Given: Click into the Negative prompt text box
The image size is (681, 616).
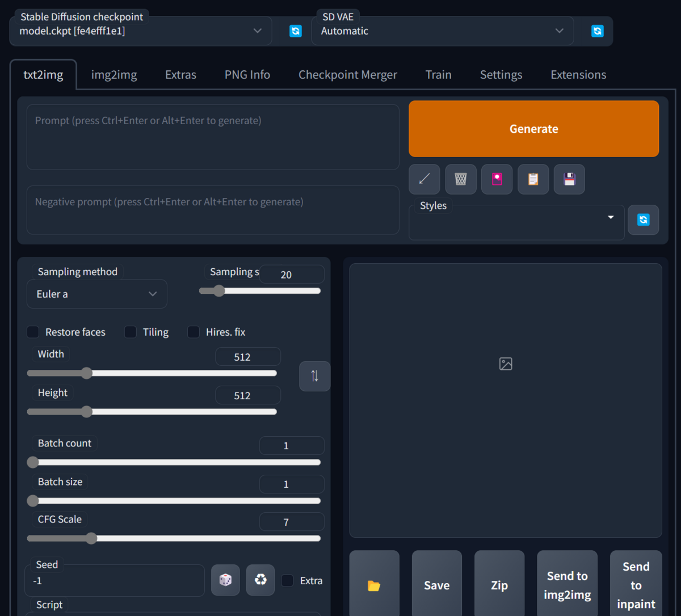Looking at the screenshot, I should (x=213, y=210).
